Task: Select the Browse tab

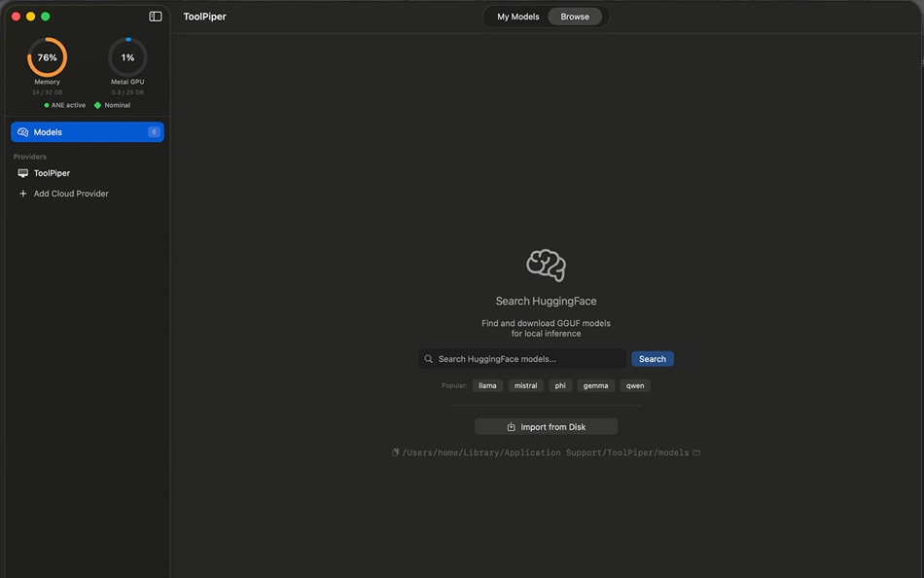Action: (x=575, y=16)
